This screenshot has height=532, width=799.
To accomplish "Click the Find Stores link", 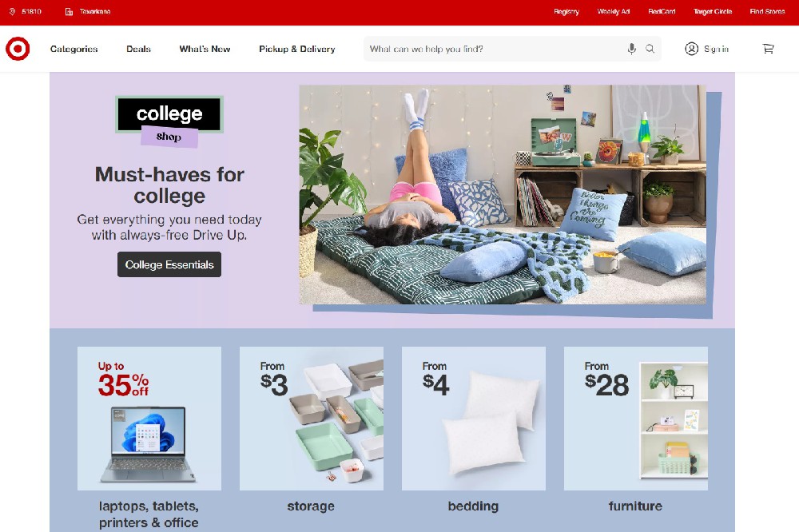I will 767,11.
